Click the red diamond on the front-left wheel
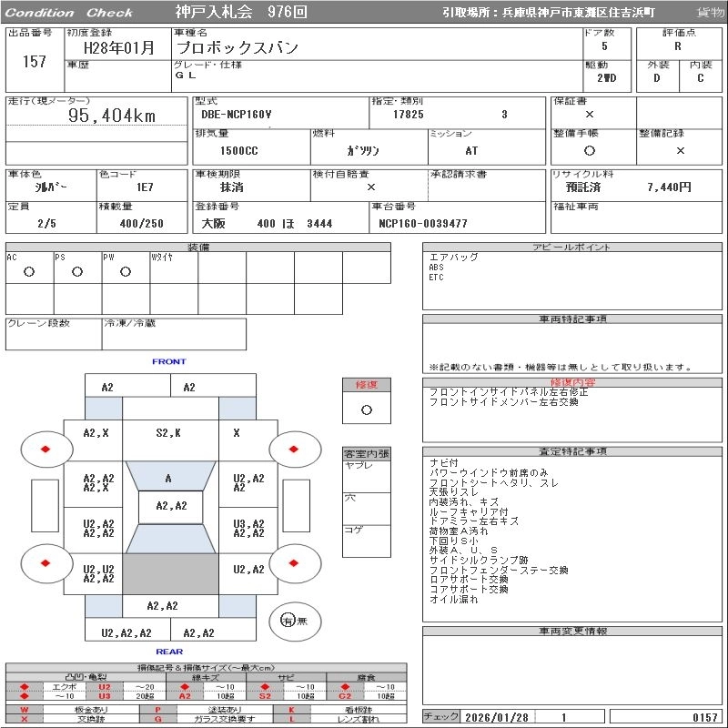Viewport: 728px width, 728px height. click(x=45, y=449)
